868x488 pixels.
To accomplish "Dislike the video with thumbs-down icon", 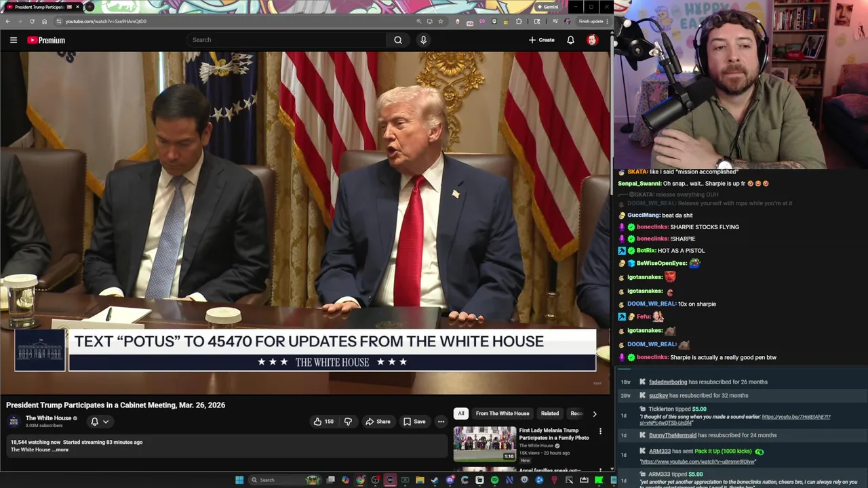I will pos(348,422).
